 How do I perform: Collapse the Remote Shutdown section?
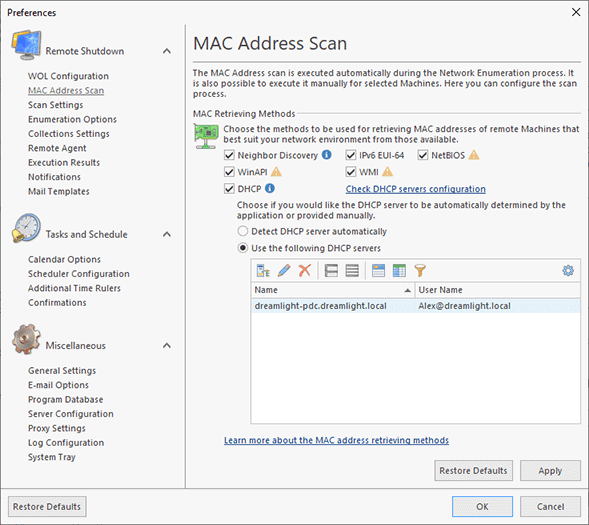(x=167, y=51)
